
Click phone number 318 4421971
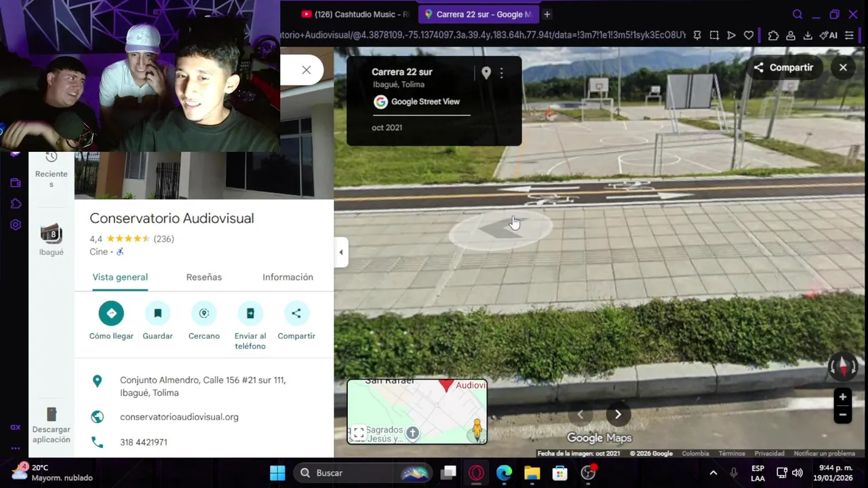click(x=144, y=442)
